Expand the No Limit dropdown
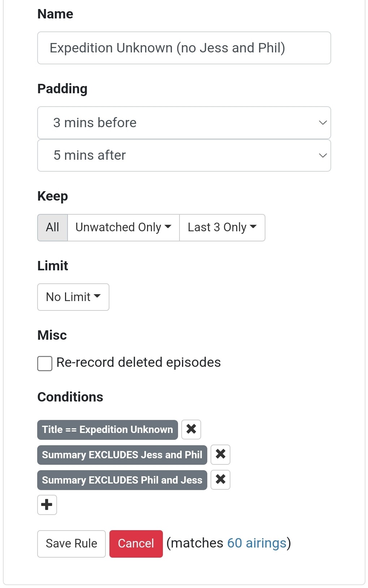The image size is (368, 588). (x=73, y=297)
